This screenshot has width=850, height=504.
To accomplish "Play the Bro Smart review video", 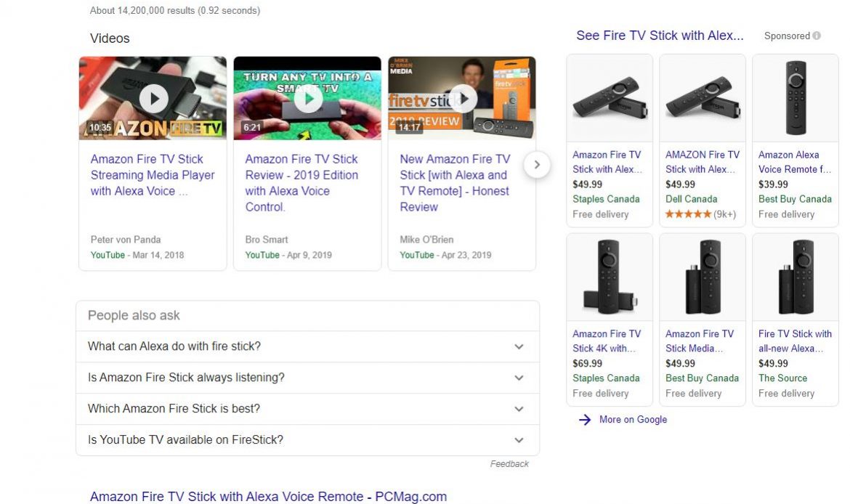I will coord(308,99).
